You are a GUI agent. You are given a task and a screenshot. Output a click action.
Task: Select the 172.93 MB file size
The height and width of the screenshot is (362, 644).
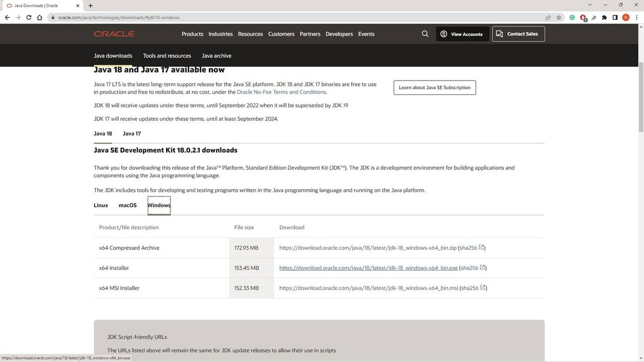point(246,248)
